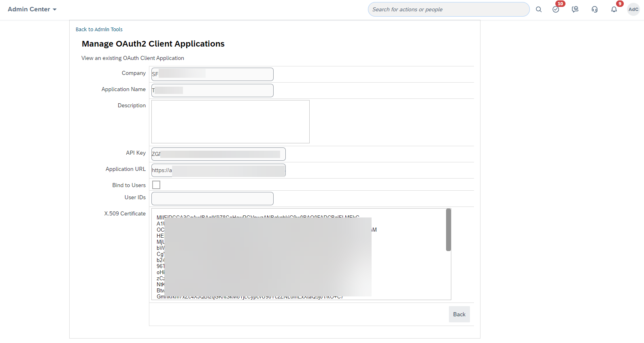Click the API Key field
The image size is (644, 343).
point(219,154)
